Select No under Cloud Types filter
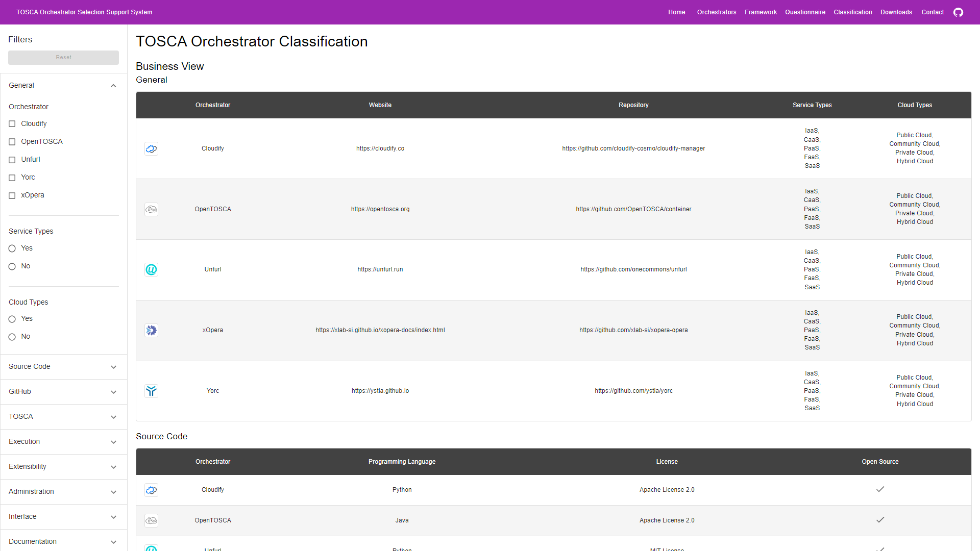 click(x=12, y=337)
